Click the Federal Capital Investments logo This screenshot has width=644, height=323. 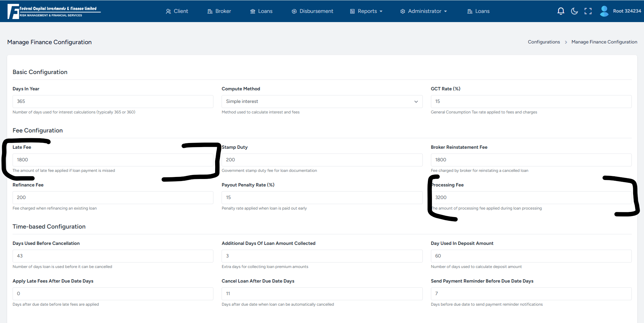pos(54,11)
